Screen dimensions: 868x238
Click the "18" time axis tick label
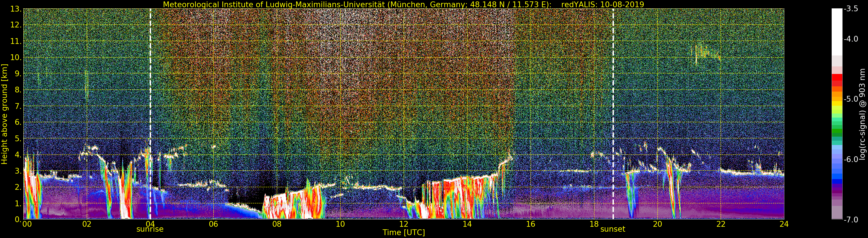pos(594,224)
